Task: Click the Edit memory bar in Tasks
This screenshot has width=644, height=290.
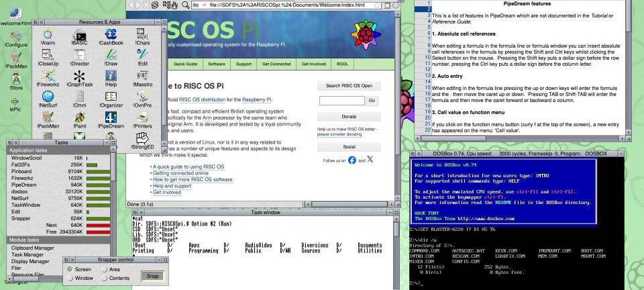Action: pyautogui.click(x=89, y=211)
